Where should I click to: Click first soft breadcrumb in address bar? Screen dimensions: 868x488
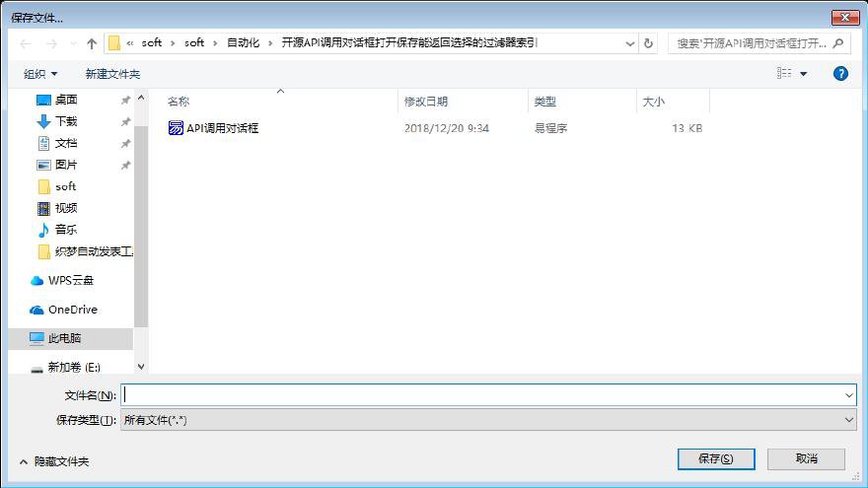(151, 43)
